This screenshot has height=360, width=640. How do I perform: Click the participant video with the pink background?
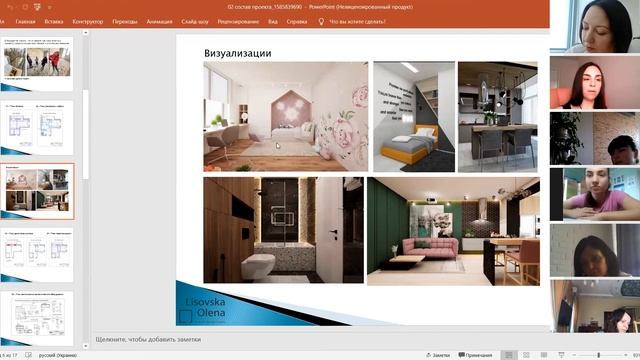(595, 83)
